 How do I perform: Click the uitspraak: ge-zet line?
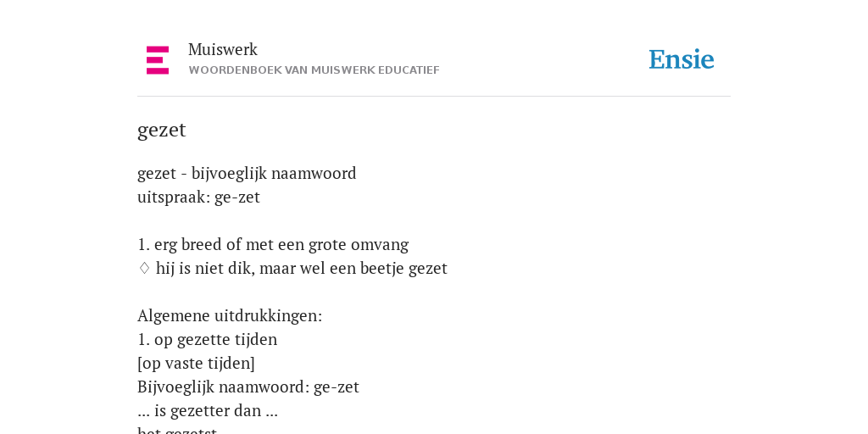click(x=198, y=197)
